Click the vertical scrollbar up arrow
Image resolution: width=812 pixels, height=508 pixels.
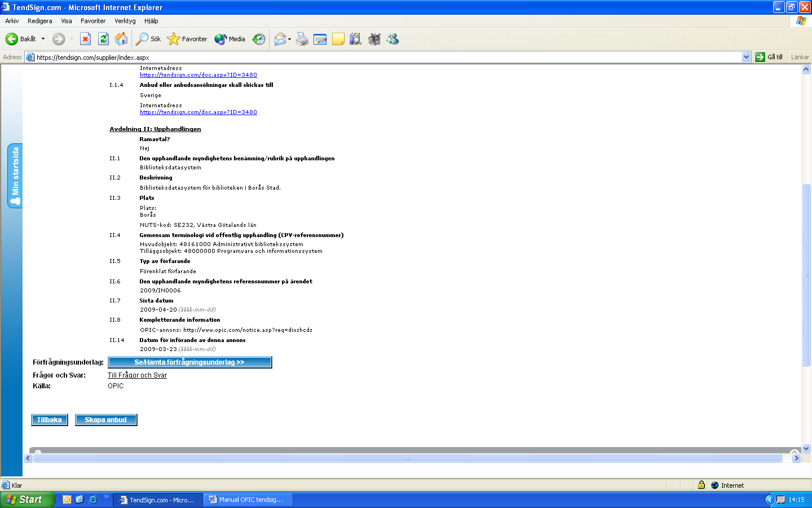tap(806, 69)
